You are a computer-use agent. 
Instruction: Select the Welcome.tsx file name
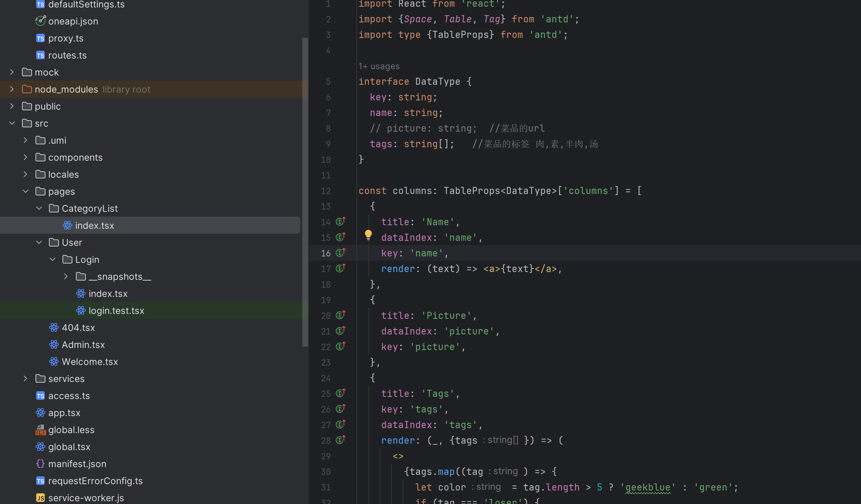pyautogui.click(x=90, y=362)
